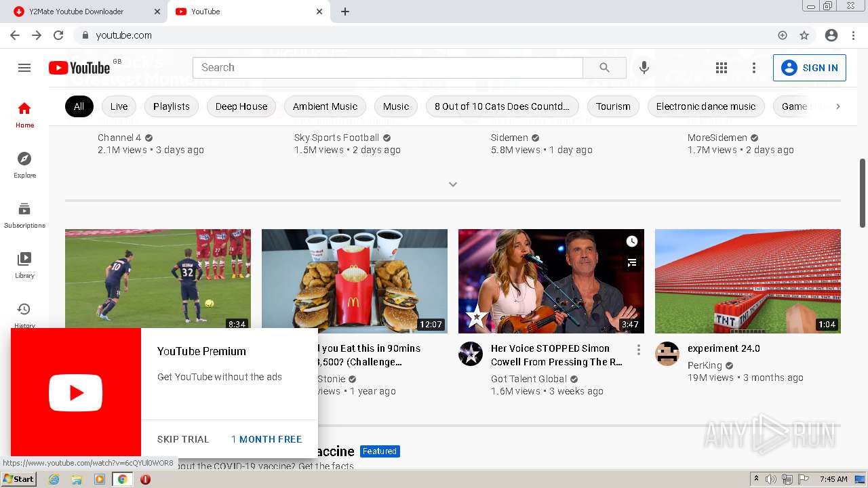Select the Music filter chip

click(x=396, y=106)
